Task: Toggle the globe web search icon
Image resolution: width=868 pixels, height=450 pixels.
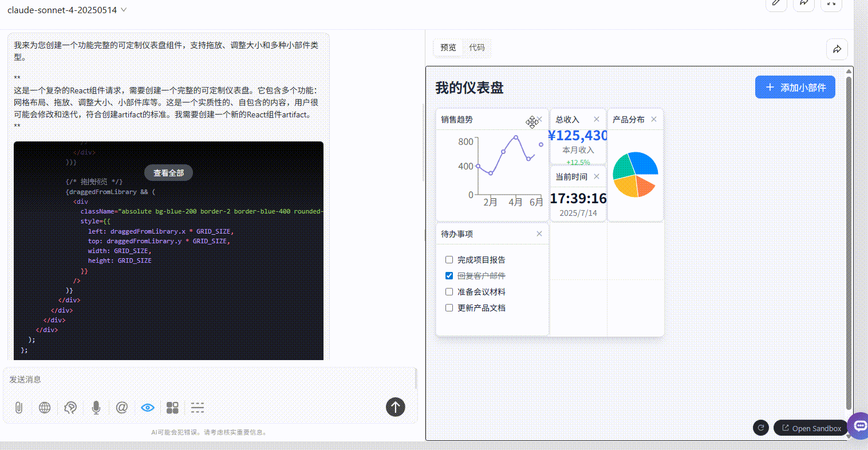Action: (x=45, y=408)
